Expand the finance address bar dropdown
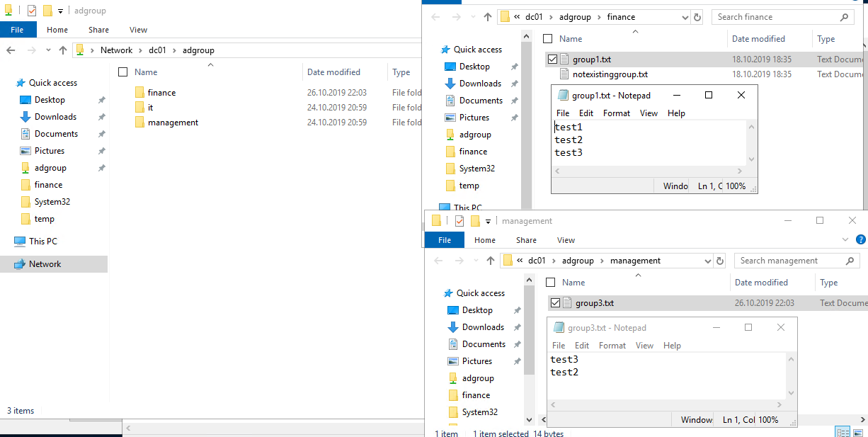This screenshot has height=437, width=868. [x=685, y=17]
